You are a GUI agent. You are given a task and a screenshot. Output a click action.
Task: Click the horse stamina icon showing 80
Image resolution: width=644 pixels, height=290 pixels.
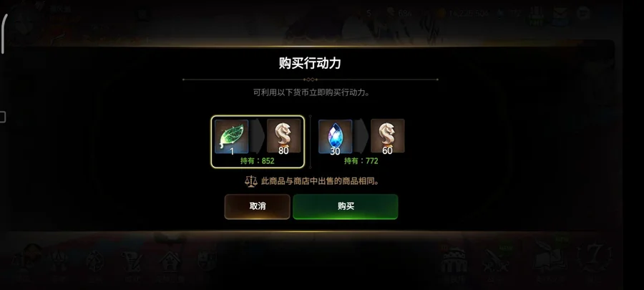pos(284,136)
